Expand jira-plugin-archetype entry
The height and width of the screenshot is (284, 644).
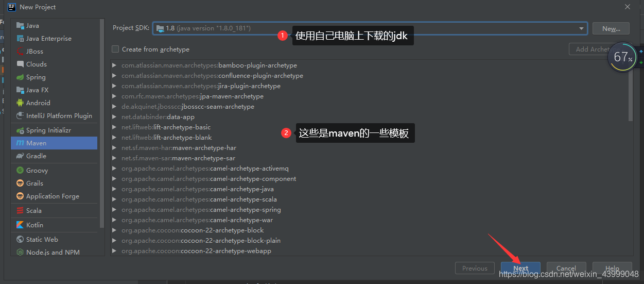coord(114,86)
